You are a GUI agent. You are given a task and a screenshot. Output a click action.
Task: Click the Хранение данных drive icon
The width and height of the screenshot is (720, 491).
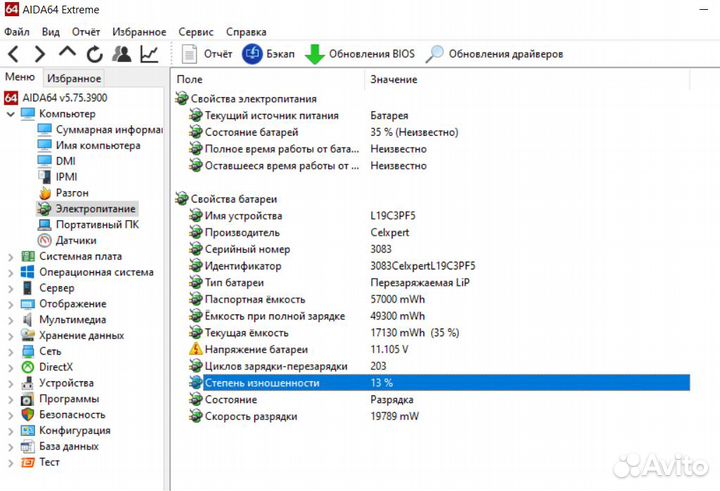[x=28, y=335]
